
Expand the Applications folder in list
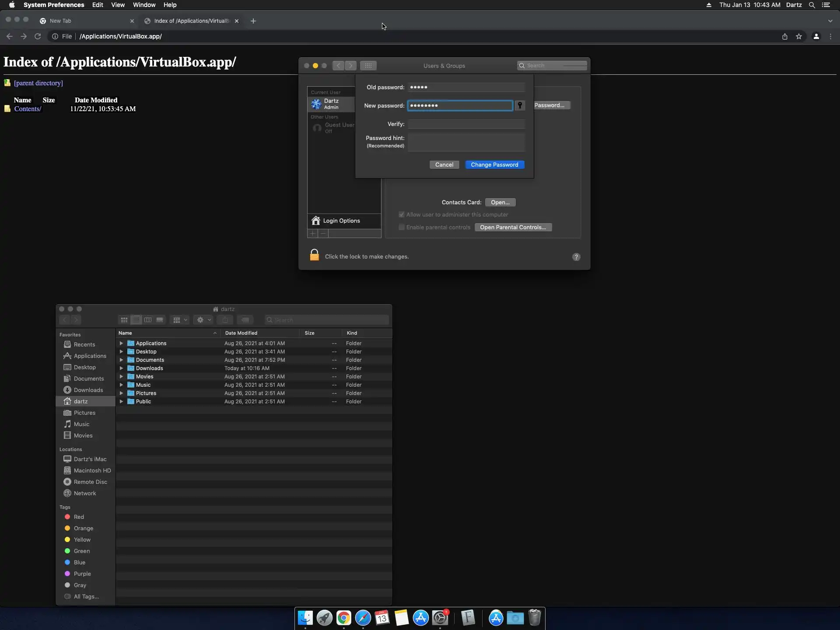click(x=122, y=343)
